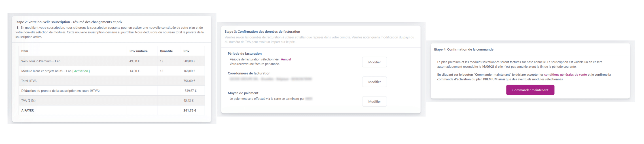This screenshot has width=644, height=144.
Task: Click the A PAYER amount 261,76 €
Action: pyautogui.click(x=190, y=110)
